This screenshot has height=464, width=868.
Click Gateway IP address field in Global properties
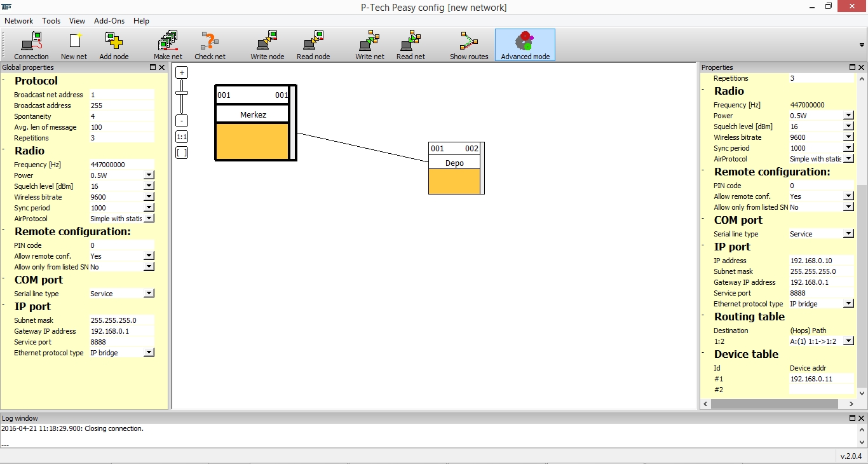(121, 331)
